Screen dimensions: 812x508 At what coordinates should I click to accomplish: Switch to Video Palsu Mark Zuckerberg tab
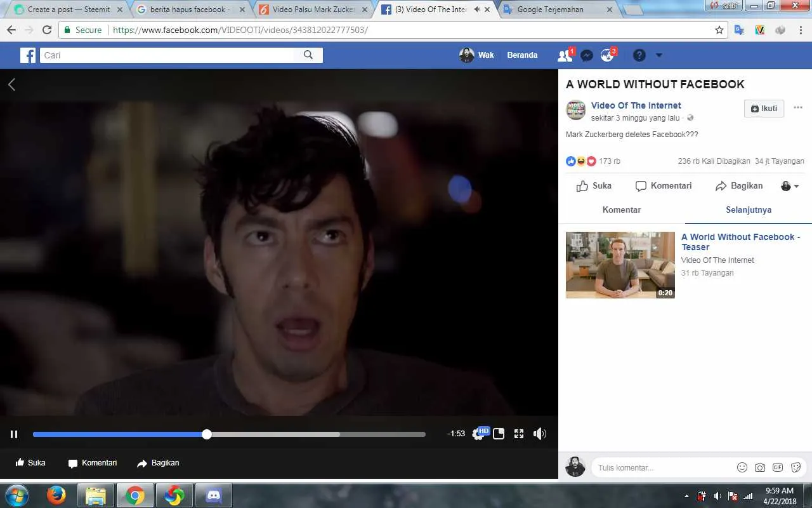pyautogui.click(x=313, y=10)
